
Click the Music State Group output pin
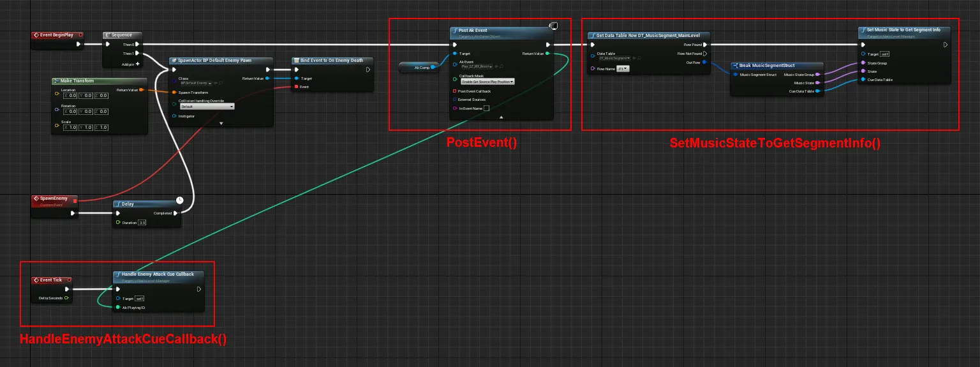pyautogui.click(x=818, y=75)
